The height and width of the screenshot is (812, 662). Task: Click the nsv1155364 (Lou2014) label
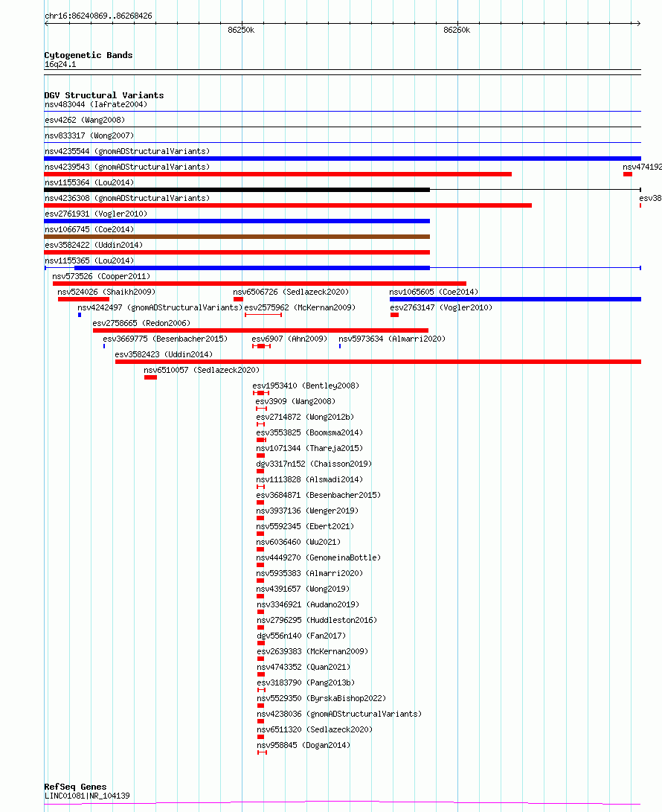click(x=89, y=183)
